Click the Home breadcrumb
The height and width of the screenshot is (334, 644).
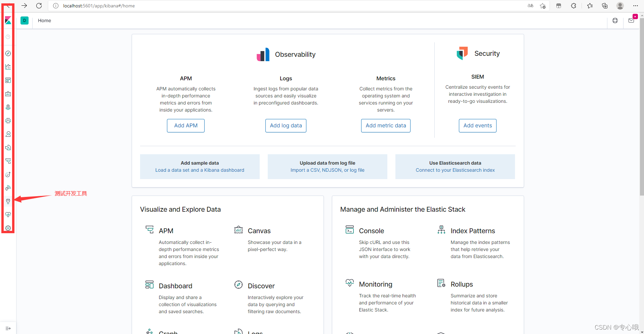[44, 20]
